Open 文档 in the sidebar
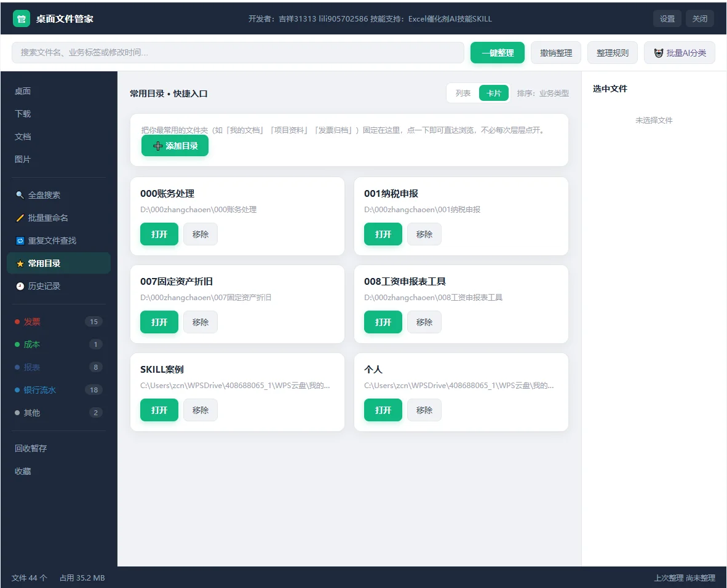This screenshot has height=588, width=727. [x=59, y=137]
